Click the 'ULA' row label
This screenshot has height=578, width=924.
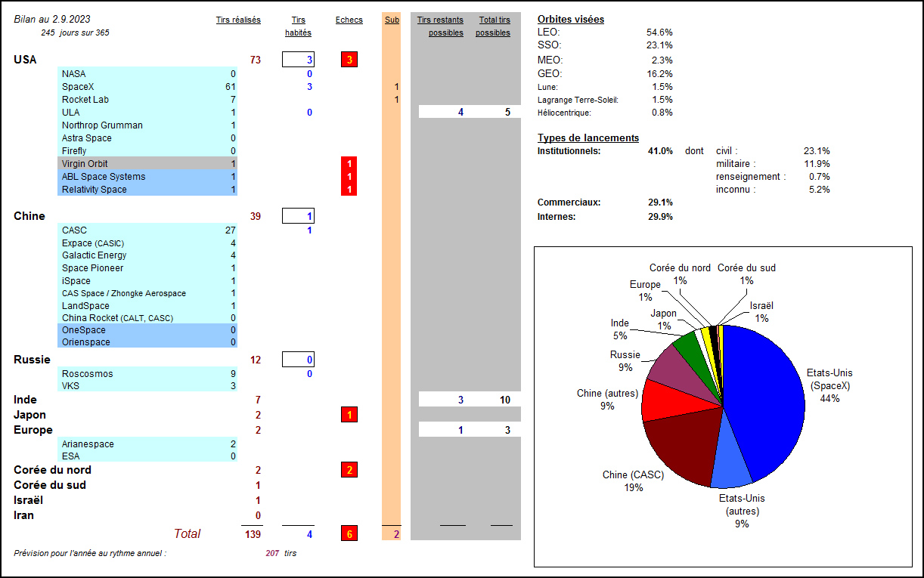(70, 113)
